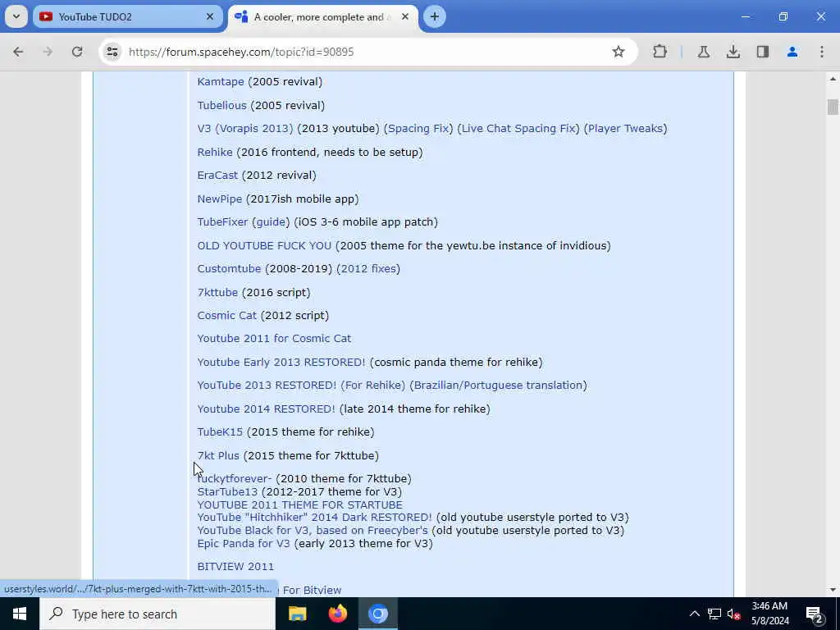Open File Explorer from the taskbar
The image size is (840, 630).
[x=297, y=614]
